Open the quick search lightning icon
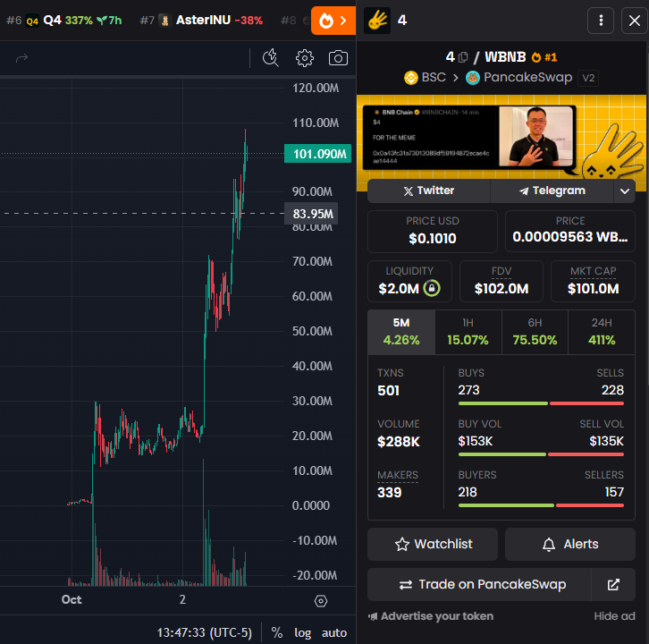The height and width of the screenshot is (644, 649). [x=271, y=58]
